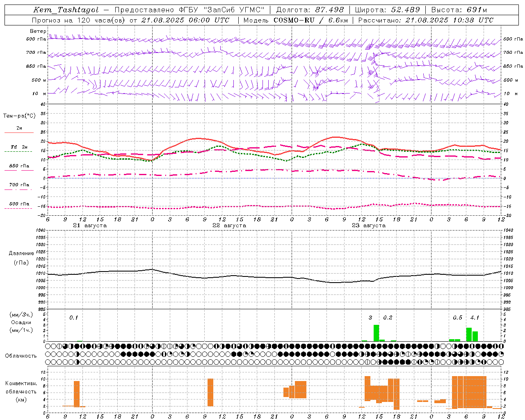Click the Давление panel label
The width and height of the screenshot is (525, 420).
point(21,253)
